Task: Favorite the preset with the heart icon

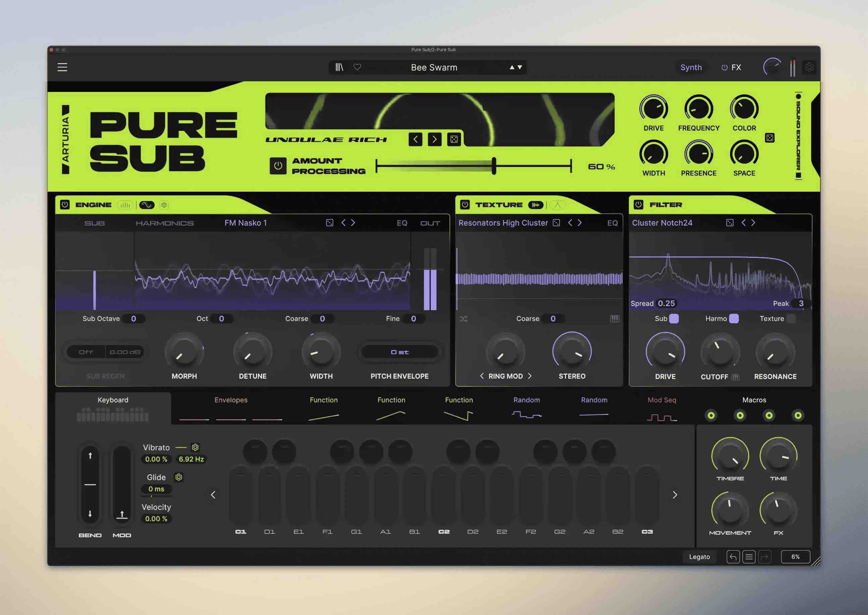Action: coord(357,67)
